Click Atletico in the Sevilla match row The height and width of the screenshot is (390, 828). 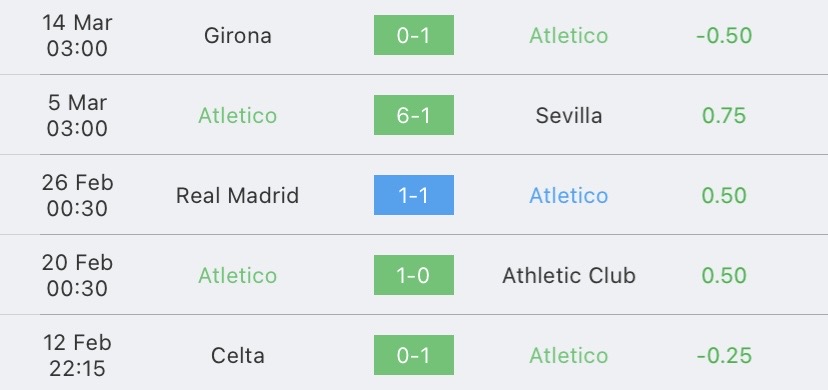238,116
